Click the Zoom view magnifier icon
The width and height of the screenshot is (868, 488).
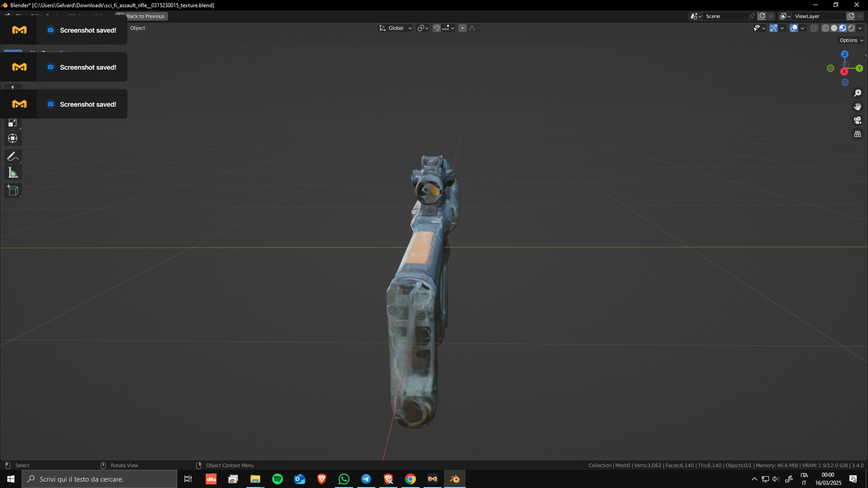858,93
